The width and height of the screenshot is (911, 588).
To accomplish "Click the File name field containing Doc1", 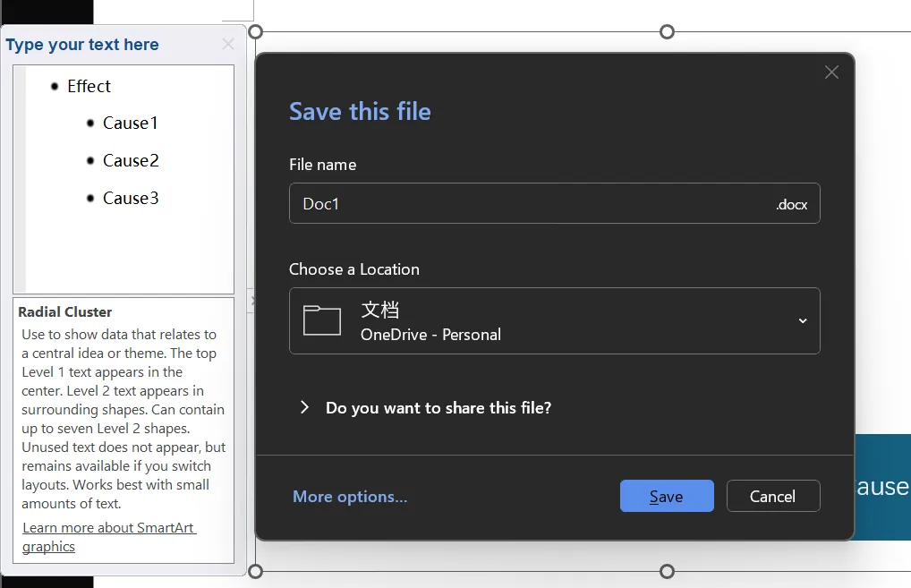I will click(x=528, y=204).
